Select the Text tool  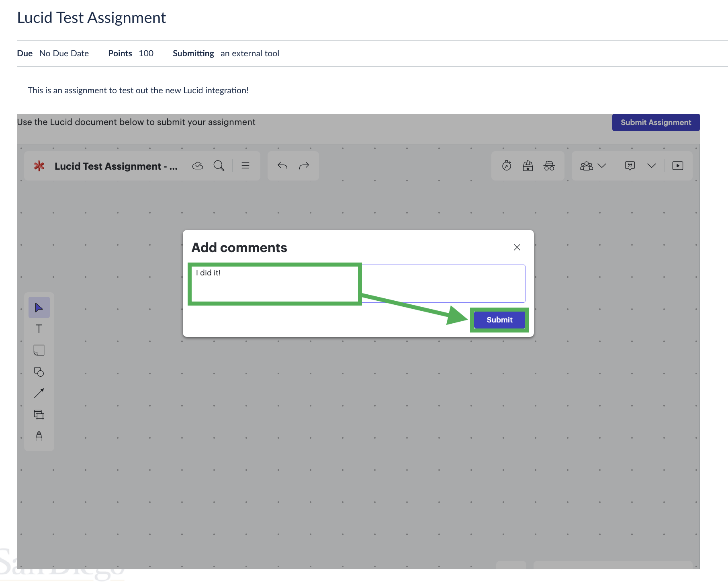(39, 329)
